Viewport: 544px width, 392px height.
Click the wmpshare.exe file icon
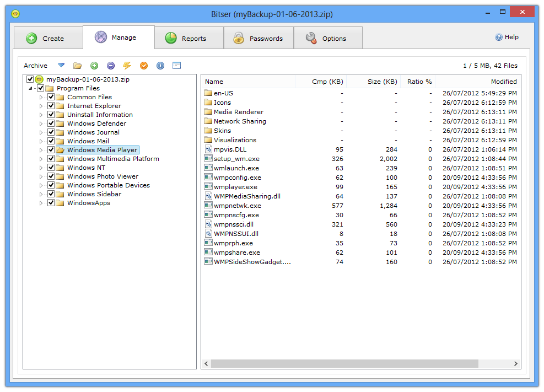click(x=208, y=253)
